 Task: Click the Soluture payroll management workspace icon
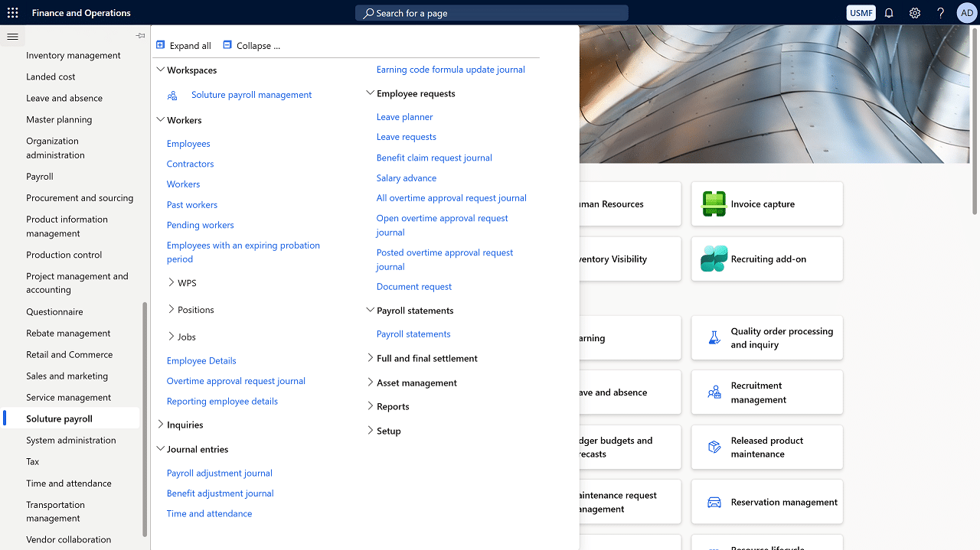pos(172,95)
